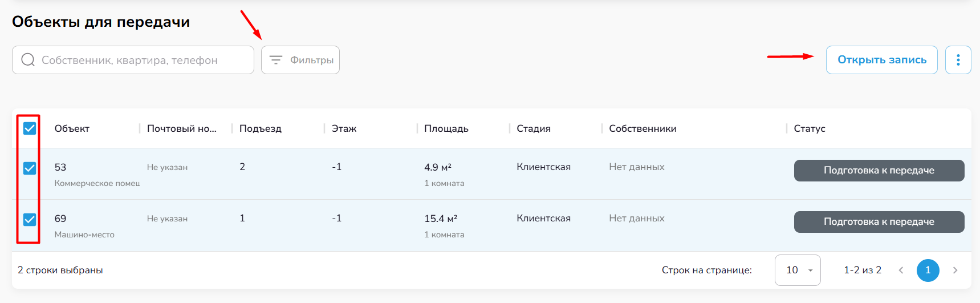
Task: Sort by the Статус column header
Action: coord(809,128)
